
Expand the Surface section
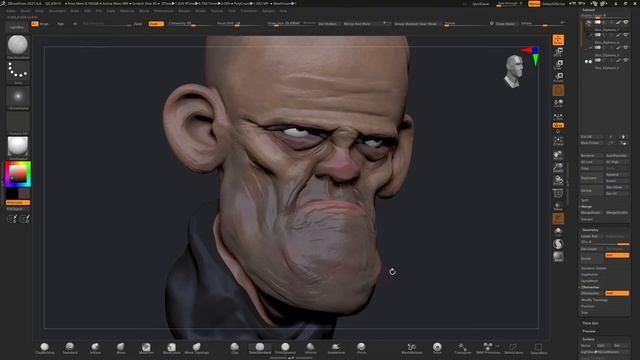588,339
